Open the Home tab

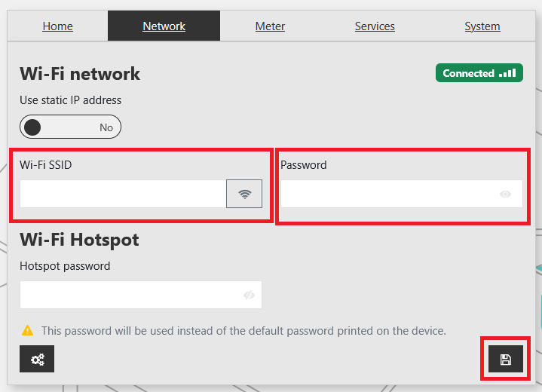pos(57,26)
